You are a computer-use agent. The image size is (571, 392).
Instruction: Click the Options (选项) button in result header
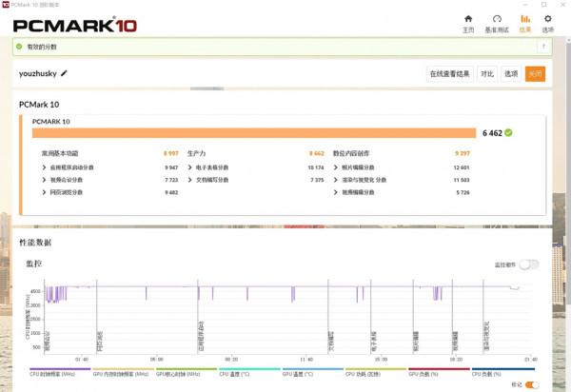point(511,74)
